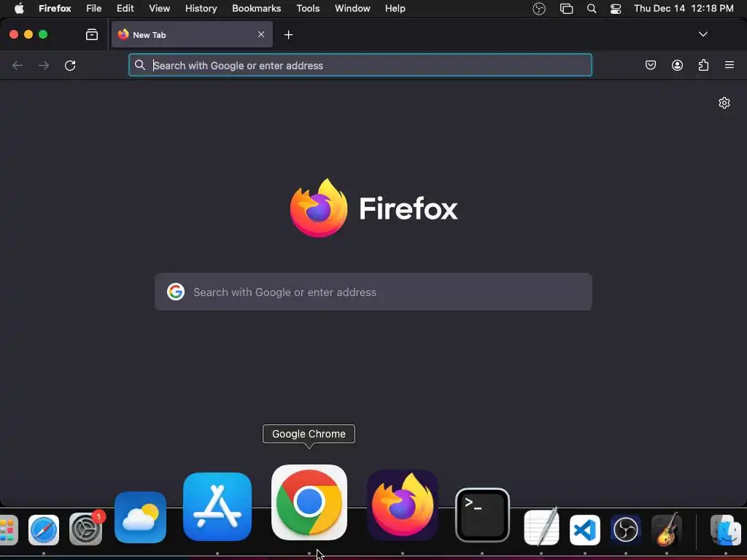Image resolution: width=747 pixels, height=560 pixels.
Task: Click OBS status icon in menu bar
Action: (539, 9)
